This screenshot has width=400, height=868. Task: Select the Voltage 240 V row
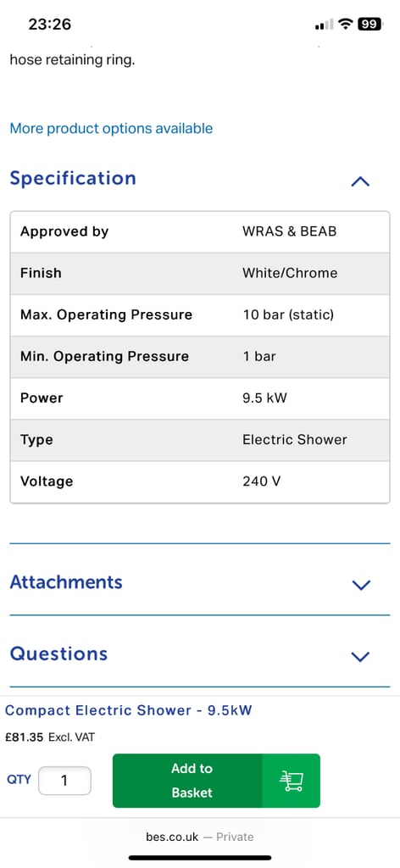200,481
